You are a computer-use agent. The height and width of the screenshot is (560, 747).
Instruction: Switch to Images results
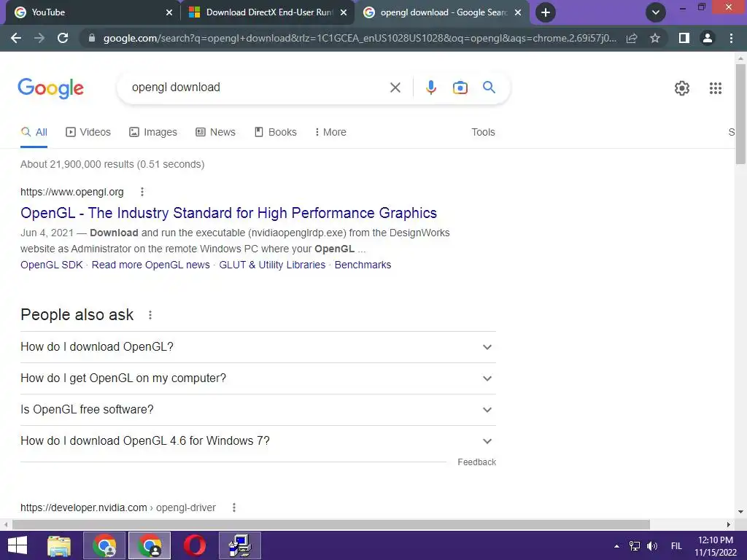(x=153, y=132)
